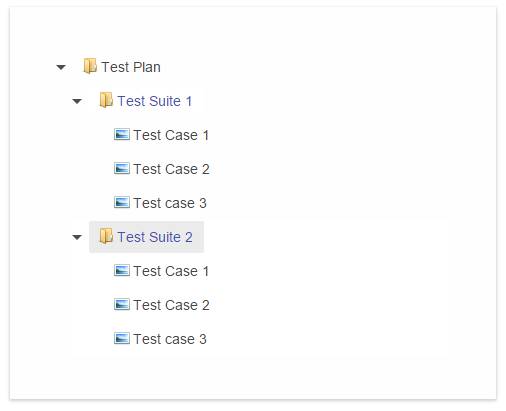Select the Test Plan label
Image resolution: width=506 pixels, height=411 pixels.
tap(131, 67)
